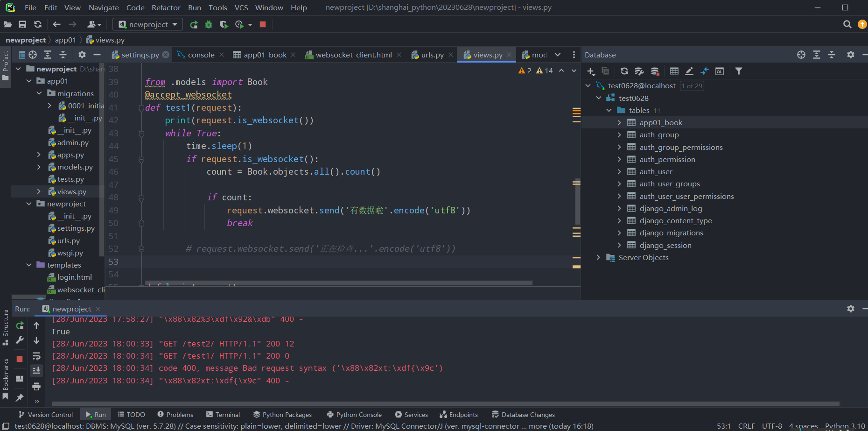Toggle scroll to end in Run console
The image size is (868, 431).
[x=36, y=370]
